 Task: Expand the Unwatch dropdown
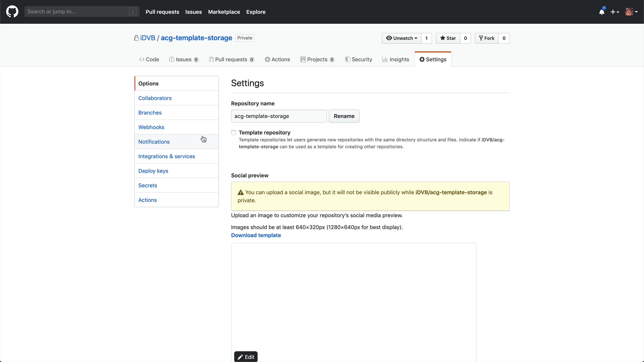401,38
